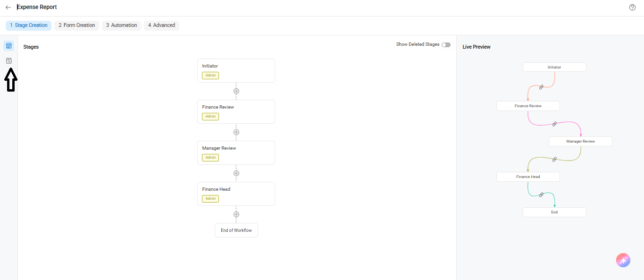Click the back arrow beside Expense Report
Viewport: 644px width, 280px height.
pyautogui.click(x=8, y=8)
